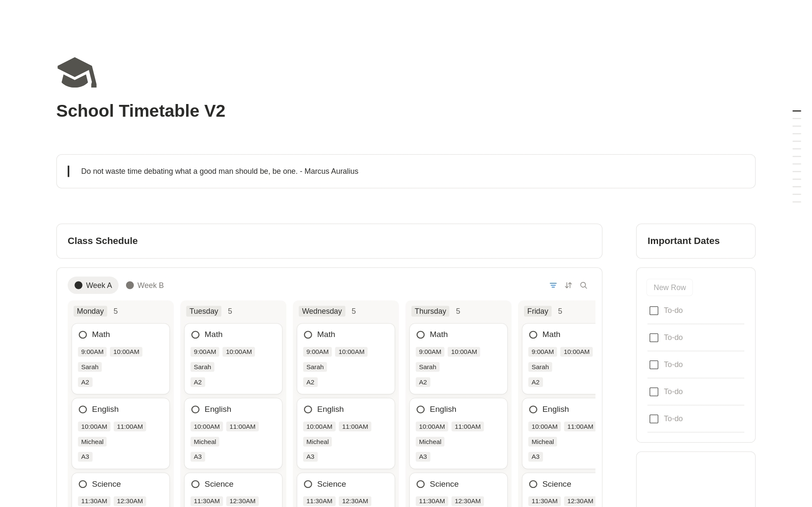The height and width of the screenshot is (507, 812).
Task: Click 12:30AM tag on Tuesday Science card
Action: 242,501
